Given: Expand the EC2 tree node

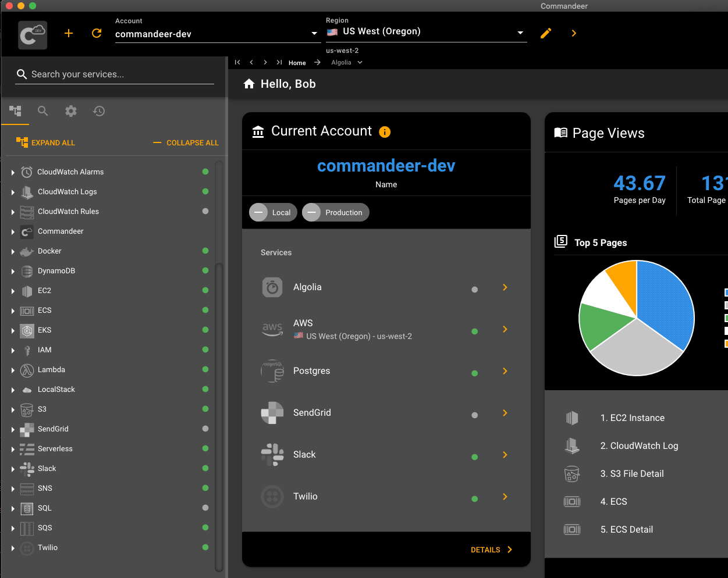Looking at the screenshot, I should click(13, 291).
